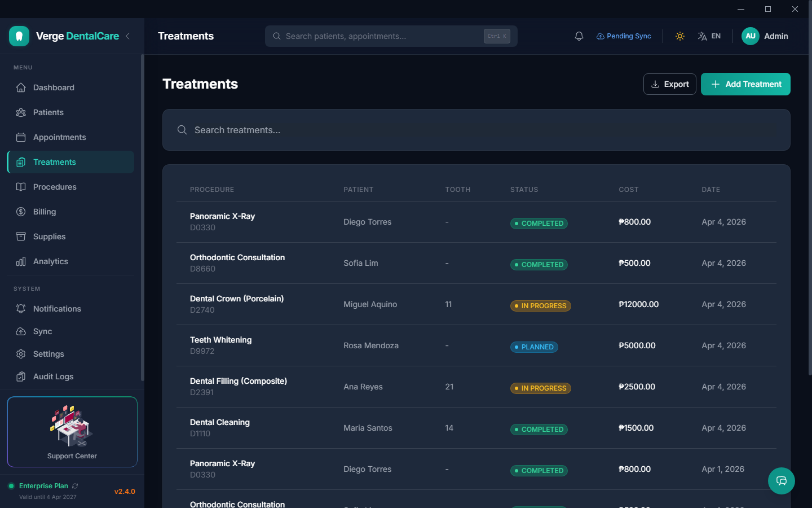
Task: Open the chat support floating button
Action: (x=782, y=481)
